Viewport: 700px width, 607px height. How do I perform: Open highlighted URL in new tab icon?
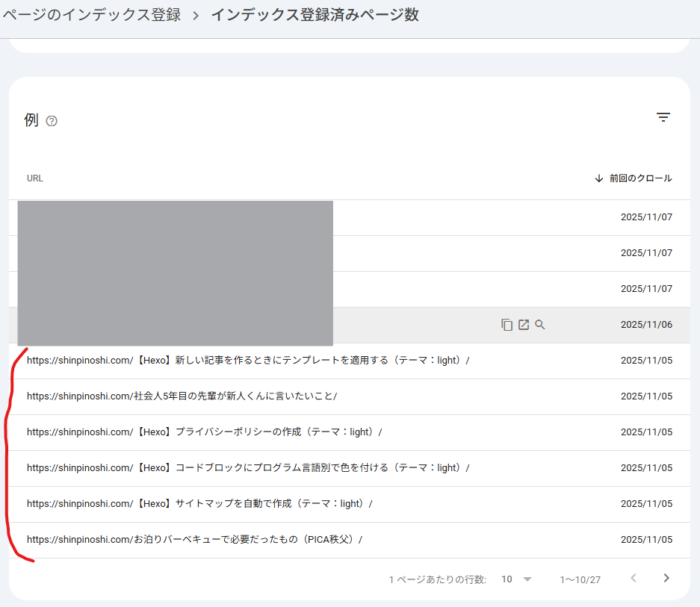tap(522, 324)
